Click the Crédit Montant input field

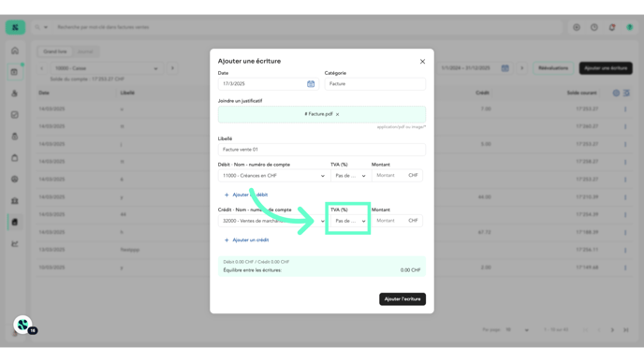pyautogui.click(x=397, y=221)
